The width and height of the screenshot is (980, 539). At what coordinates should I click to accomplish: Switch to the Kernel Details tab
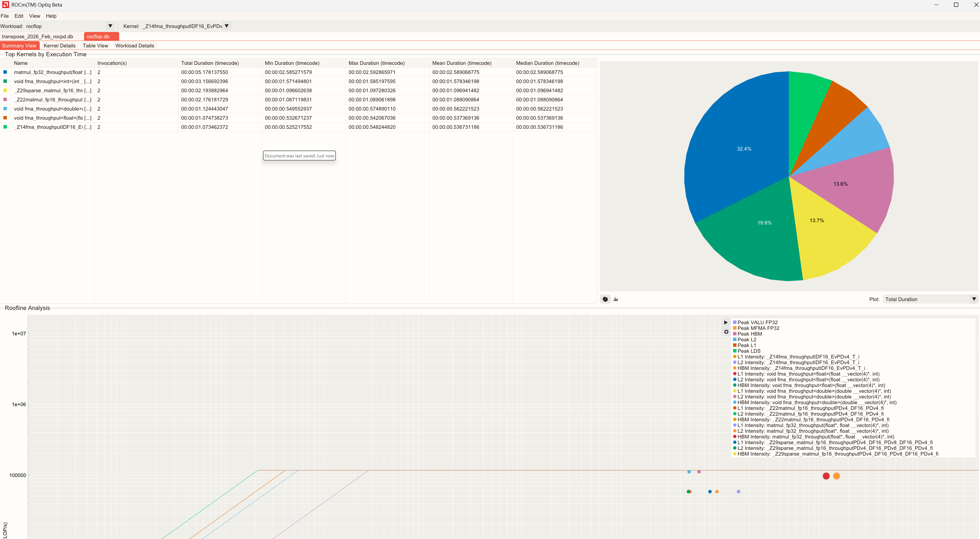point(59,46)
